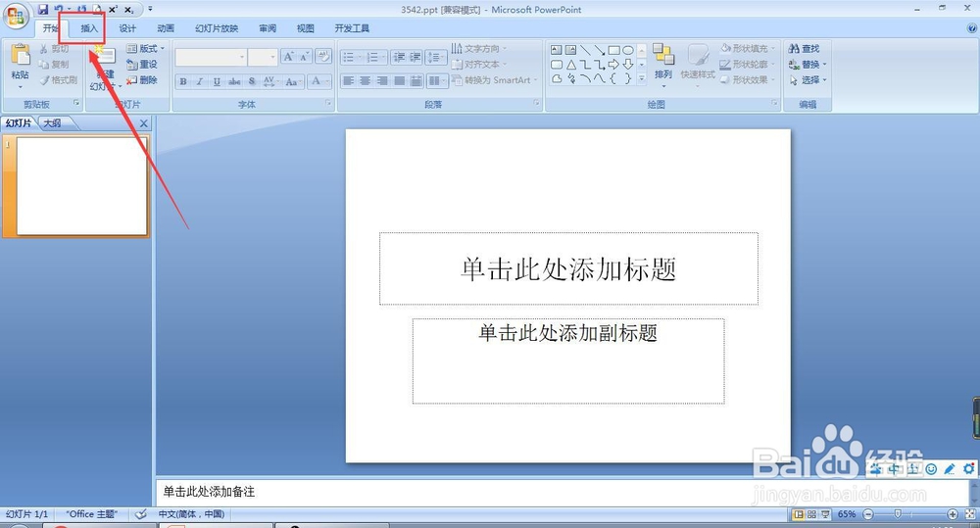980x528 pixels.
Task: Select the cloud-like freeform shape
Action: point(557,78)
